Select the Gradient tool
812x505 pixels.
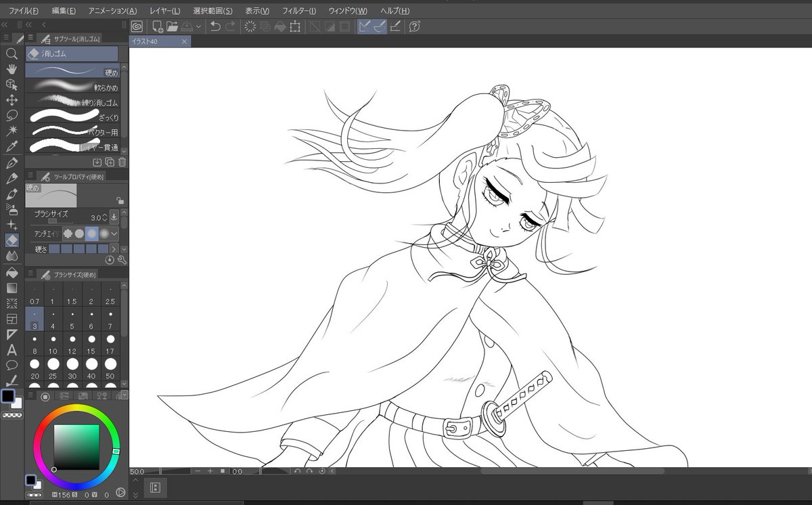(12, 288)
